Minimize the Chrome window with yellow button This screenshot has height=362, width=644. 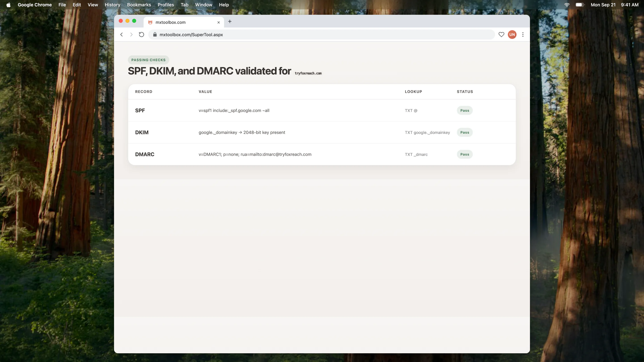pyautogui.click(x=127, y=21)
